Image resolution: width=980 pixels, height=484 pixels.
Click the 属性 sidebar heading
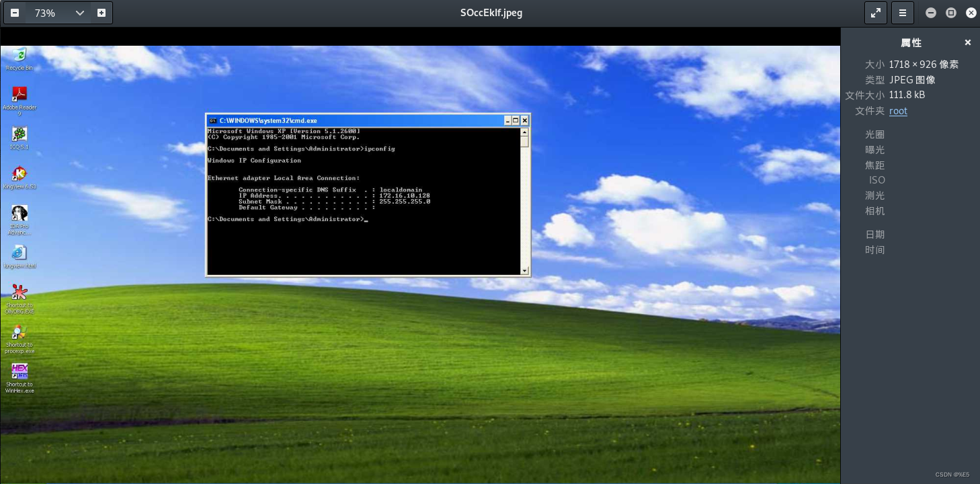pyautogui.click(x=911, y=42)
